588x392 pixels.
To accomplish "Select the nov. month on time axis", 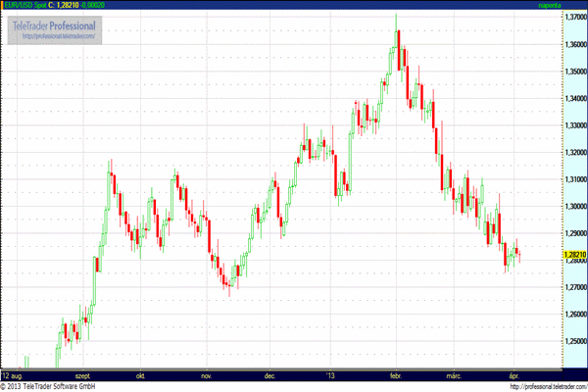I will (x=206, y=374).
